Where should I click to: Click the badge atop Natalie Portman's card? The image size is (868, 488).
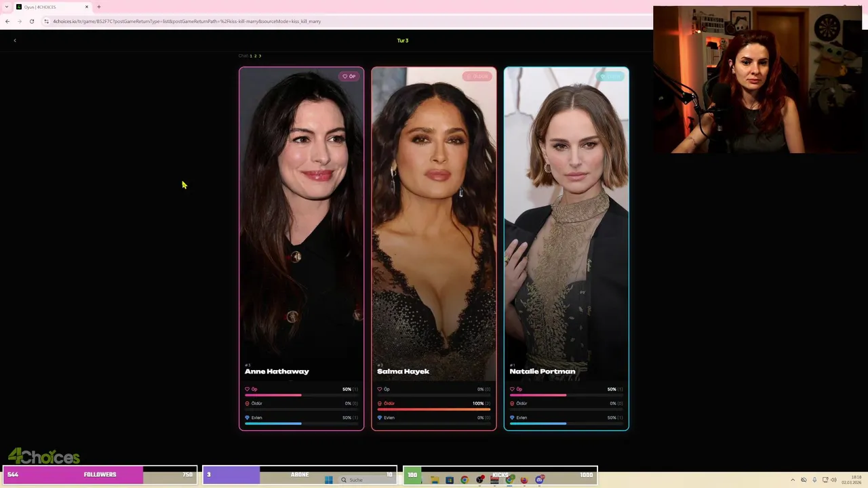[x=610, y=76]
